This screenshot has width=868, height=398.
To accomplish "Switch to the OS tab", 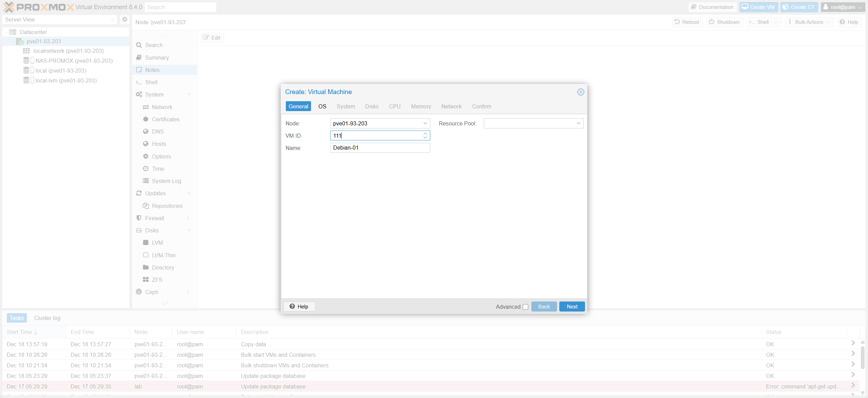I will (322, 106).
